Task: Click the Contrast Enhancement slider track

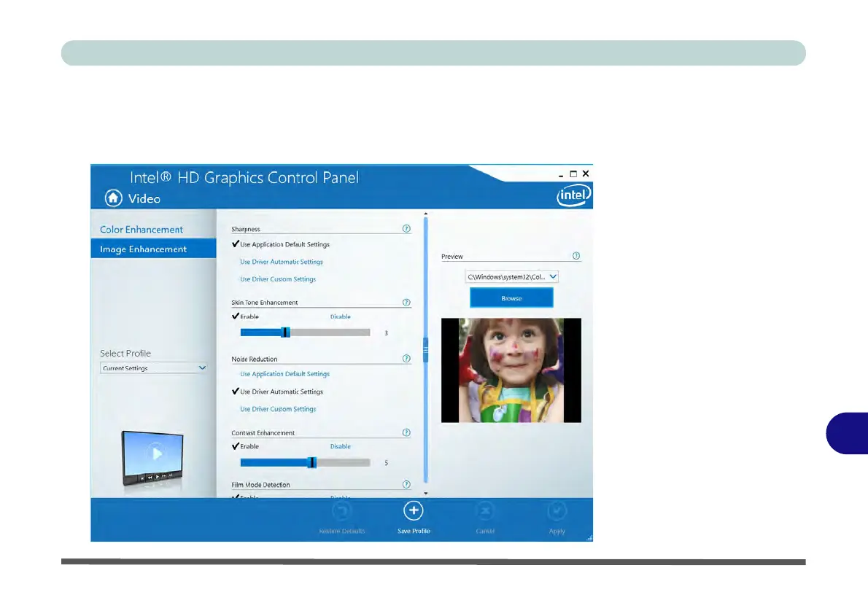Action: coord(305,463)
